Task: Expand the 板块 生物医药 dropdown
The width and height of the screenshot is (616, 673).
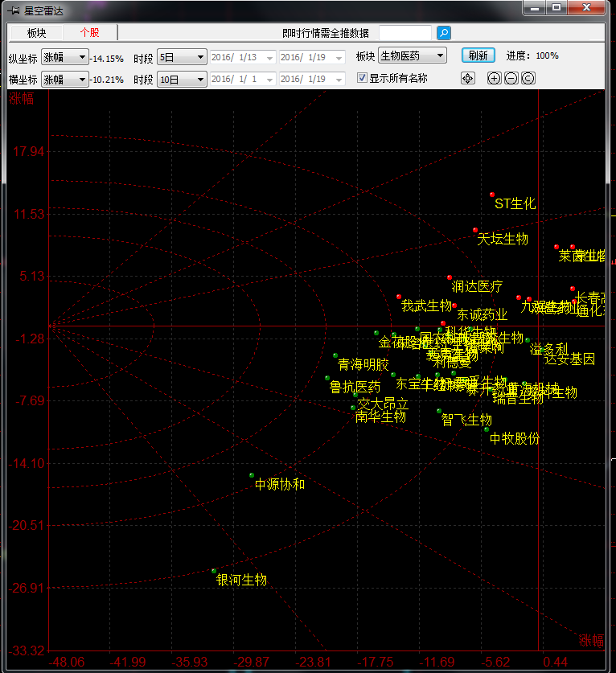Action: [x=412, y=55]
